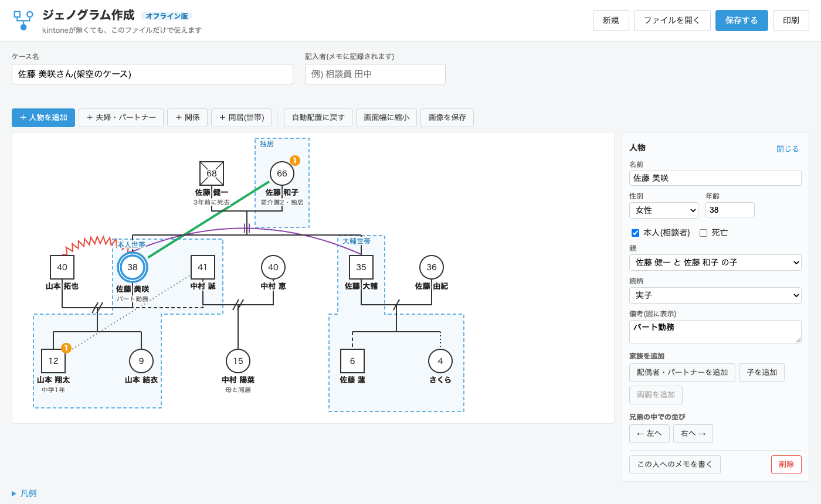Click 画像を保存 toolbar button
This screenshot has width=821, height=504.
[x=447, y=118]
